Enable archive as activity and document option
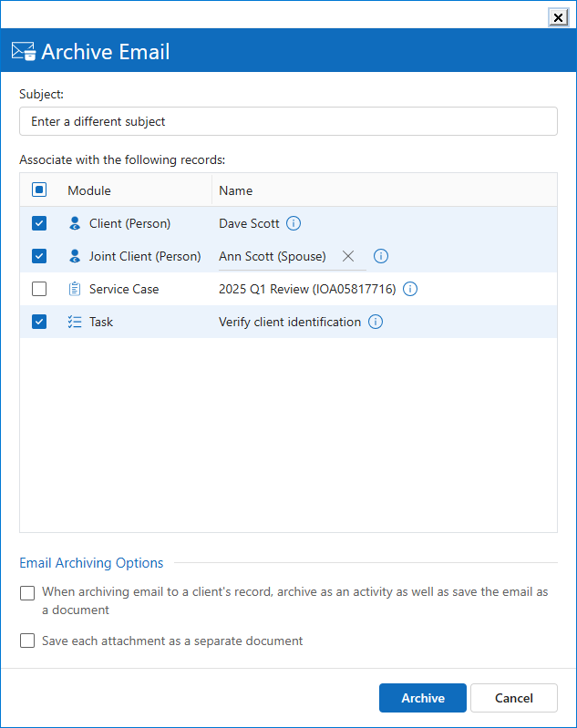This screenshot has height=728, width=577. [x=27, y=593]
